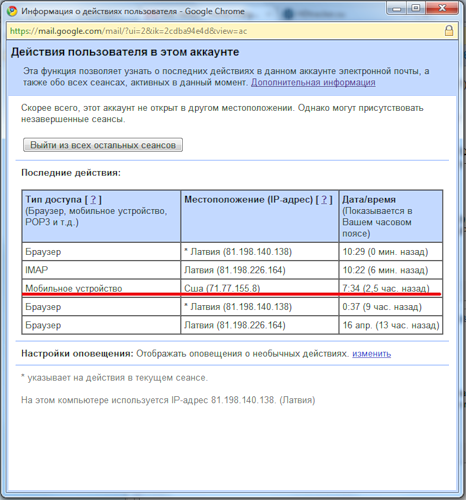Click the 'Действия пользователя в этом аккаунте' heading

pos(125,52)
